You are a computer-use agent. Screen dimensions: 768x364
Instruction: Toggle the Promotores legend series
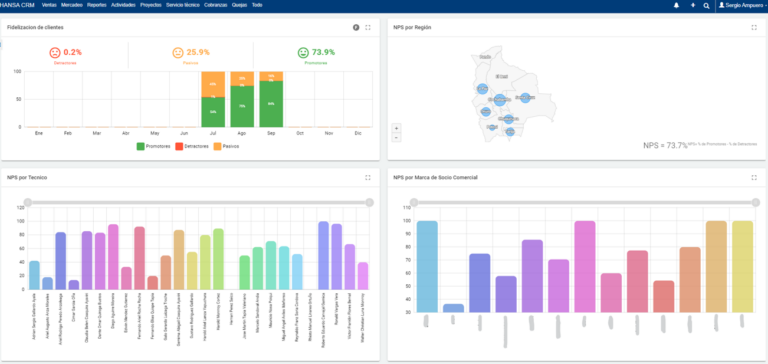click(153, 146)
